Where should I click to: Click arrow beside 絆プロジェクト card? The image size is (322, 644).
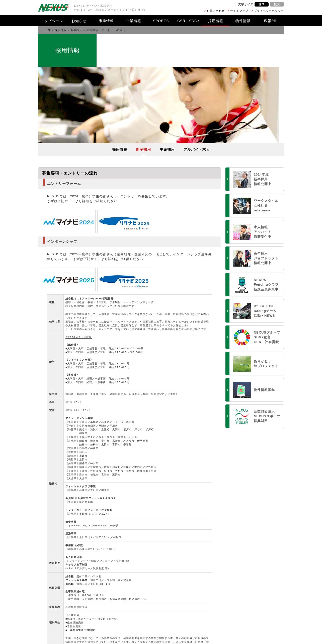[x=227, y=364]
